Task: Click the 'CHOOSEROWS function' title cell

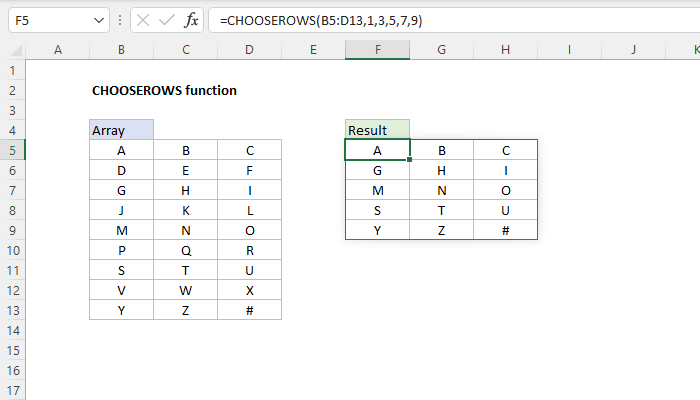Action: (164, 90)
